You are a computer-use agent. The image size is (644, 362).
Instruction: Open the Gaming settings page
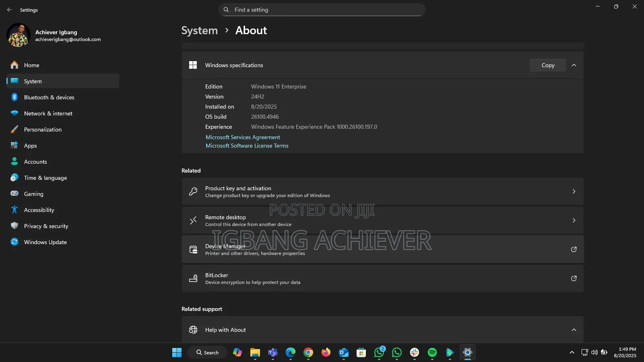(x=63, y=194)
